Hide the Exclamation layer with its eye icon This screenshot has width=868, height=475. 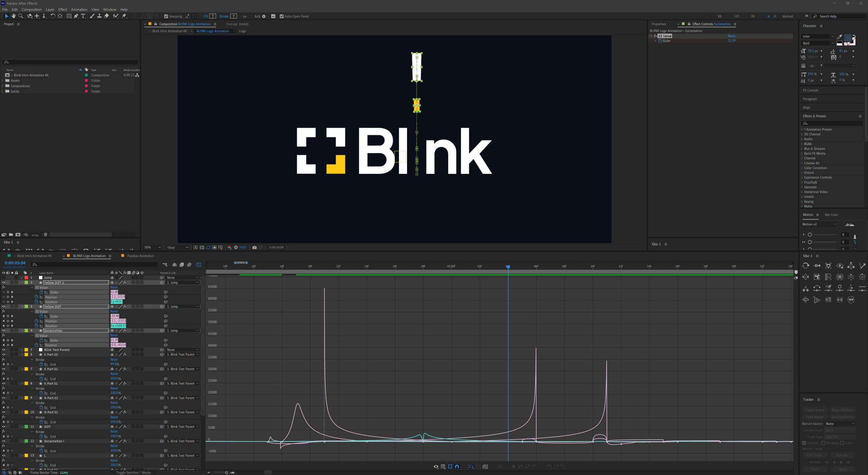4,330
